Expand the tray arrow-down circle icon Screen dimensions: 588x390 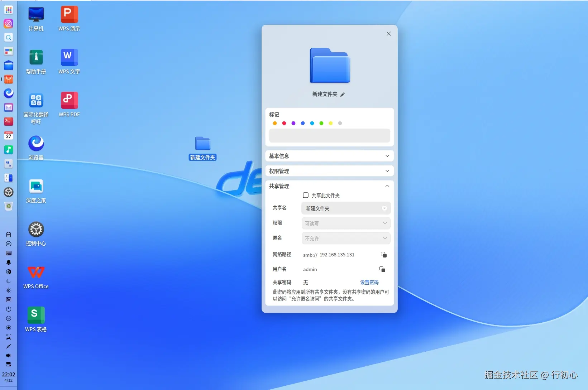point(9,318)
